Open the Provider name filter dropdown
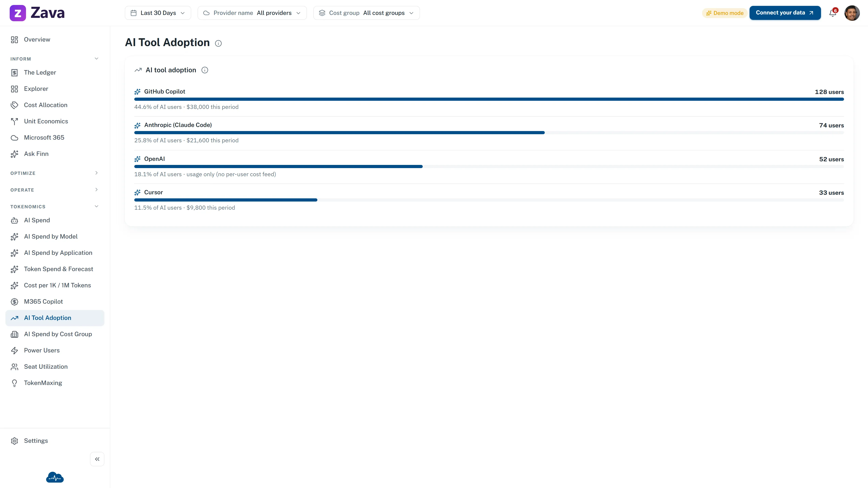This screenshot has height=488, width=868. tap(252, 13)
